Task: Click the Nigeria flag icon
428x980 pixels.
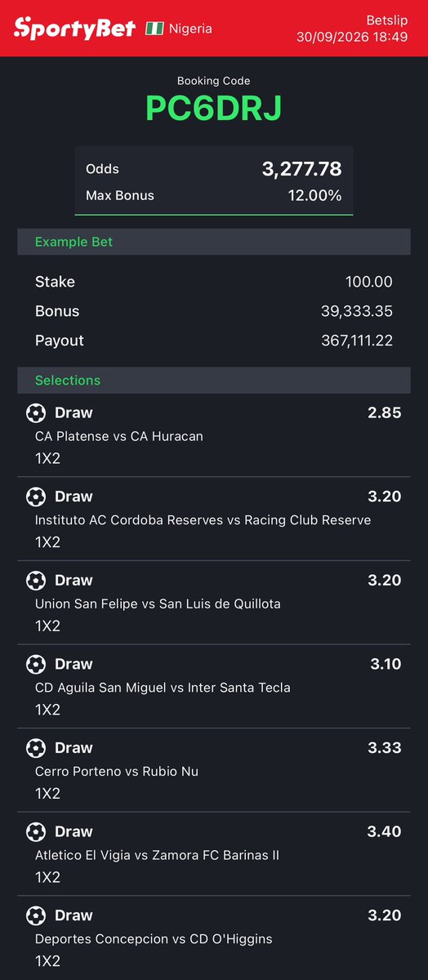Action: click(154, 29)
